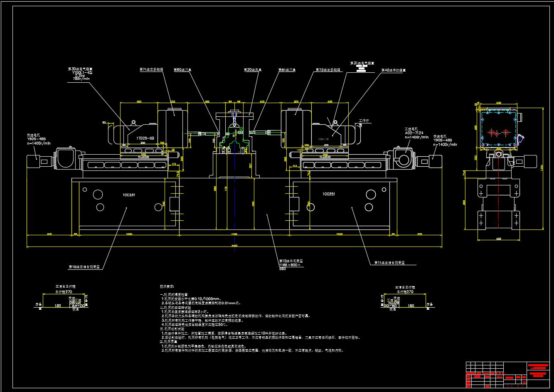The height and width of the screenshot is (392, 554).
Task: Select the left 1CC251 side base label
Action: tap(129, 194)
